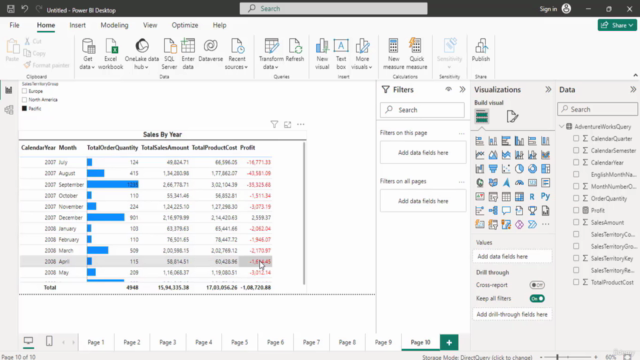Tick the Europe slicer checkbox

pyautogui.click(x=24, y=91)
